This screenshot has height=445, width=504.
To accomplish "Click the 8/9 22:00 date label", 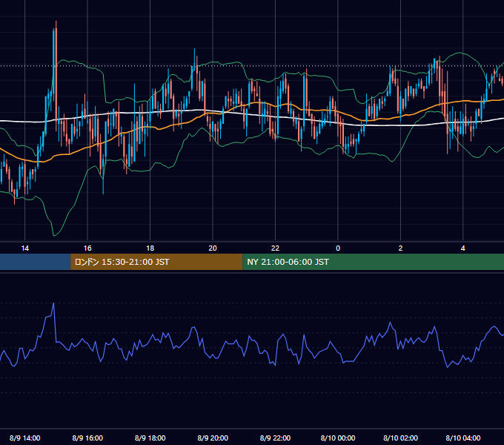I will point(275,438).
